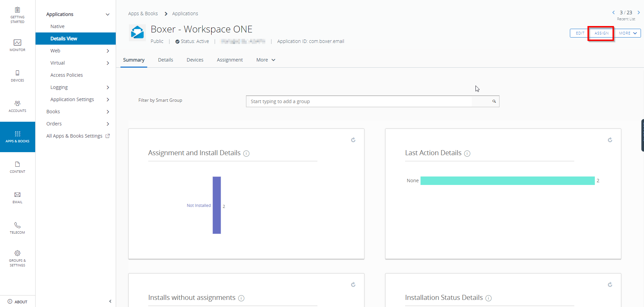Click the info icon beside Last Action Details

[467, 153]
